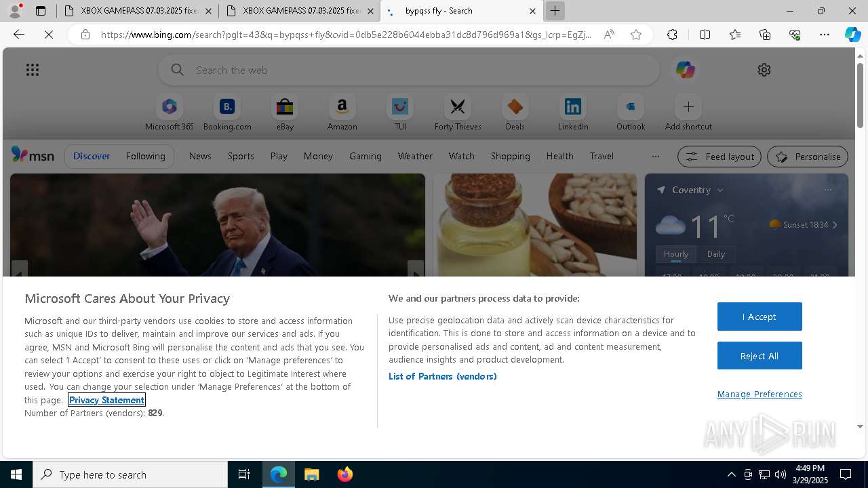The height and width of the screenshot is (488, 868).
Task: Stop loading the page
Action: [x=49, y=35]
